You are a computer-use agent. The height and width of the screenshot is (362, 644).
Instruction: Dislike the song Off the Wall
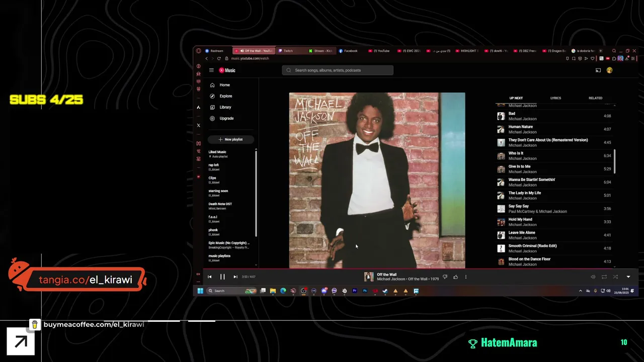[445, 277]
